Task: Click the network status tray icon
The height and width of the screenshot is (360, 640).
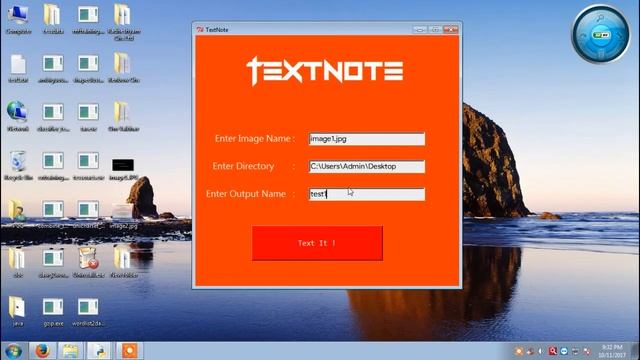Action: coord(576,351)
